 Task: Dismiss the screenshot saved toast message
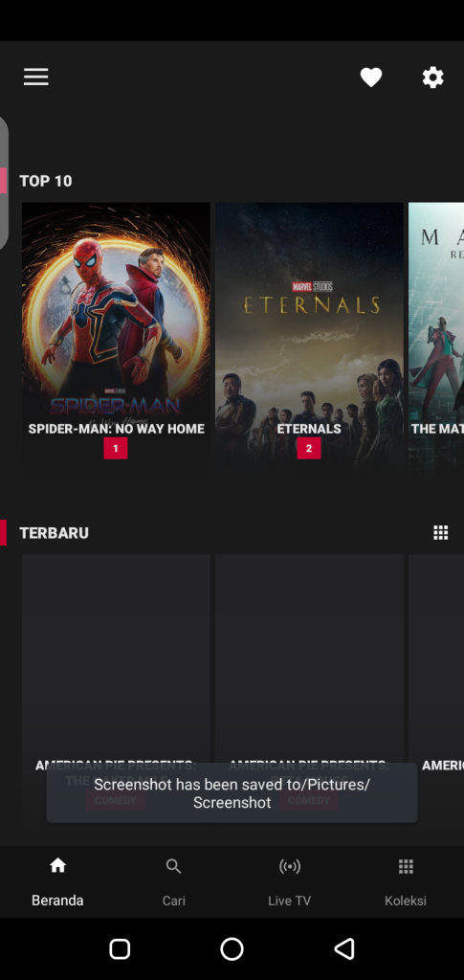(x=232, y=793)
